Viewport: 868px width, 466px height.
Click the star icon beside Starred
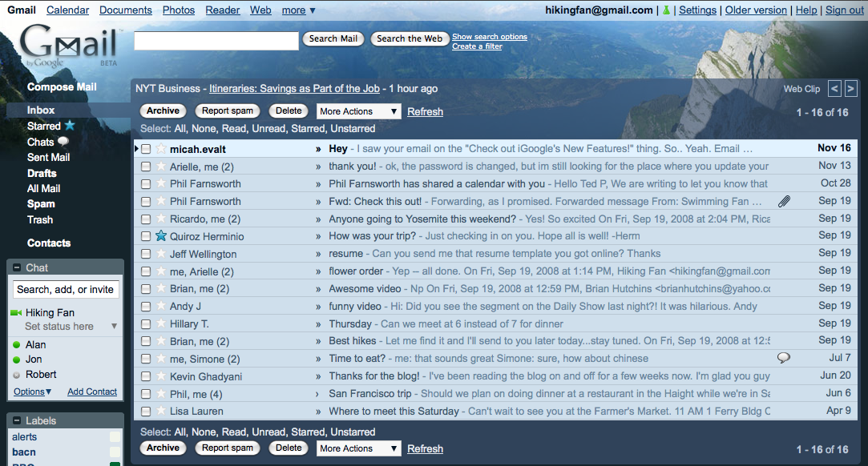point(69,126)
